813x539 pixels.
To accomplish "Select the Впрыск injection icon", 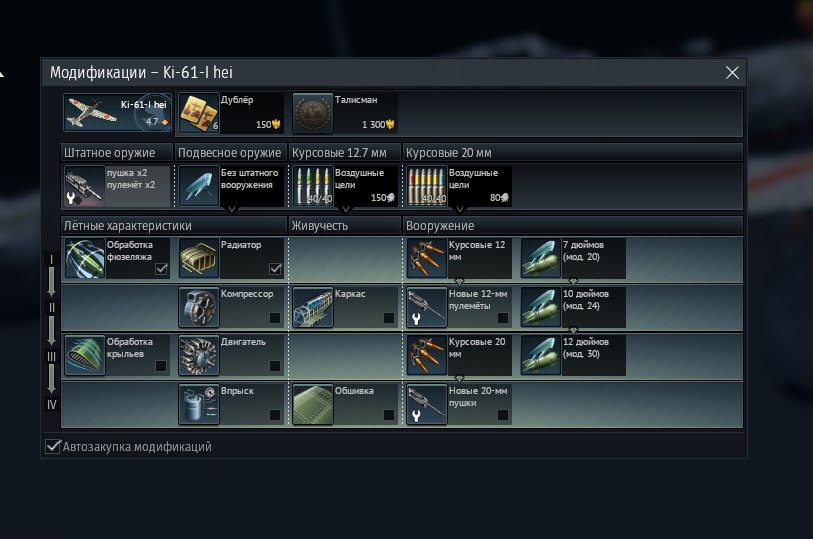I will [199, 405].
